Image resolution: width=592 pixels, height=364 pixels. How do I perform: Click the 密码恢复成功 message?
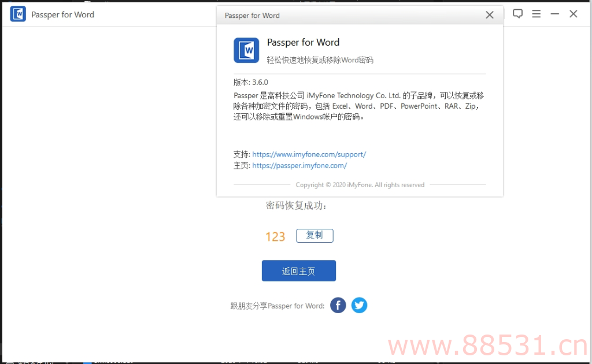tap(296, 206)
